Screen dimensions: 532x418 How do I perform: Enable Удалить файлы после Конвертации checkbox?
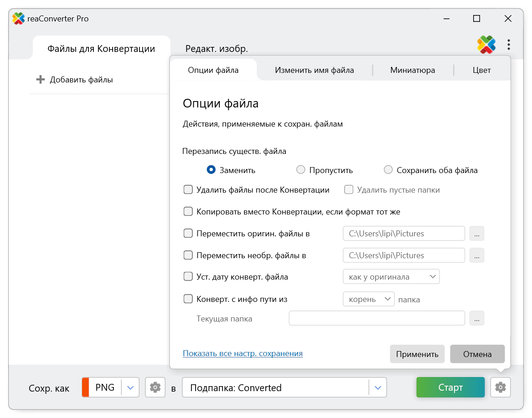pyautogui.click(x=188, y=190)
